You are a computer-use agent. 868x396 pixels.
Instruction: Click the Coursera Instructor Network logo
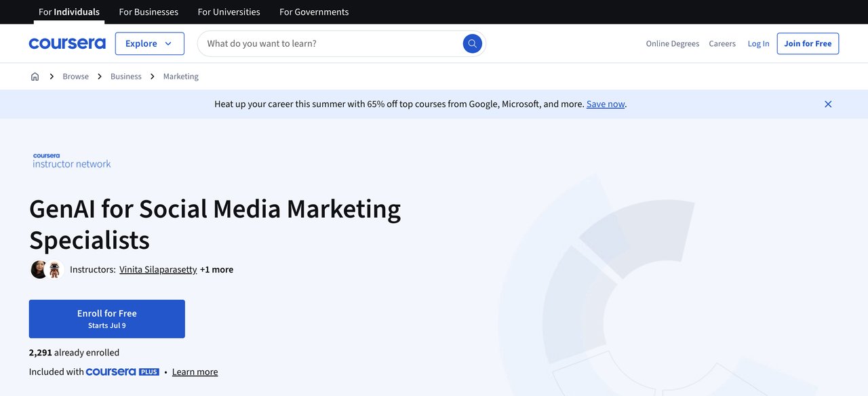point(71,160)
